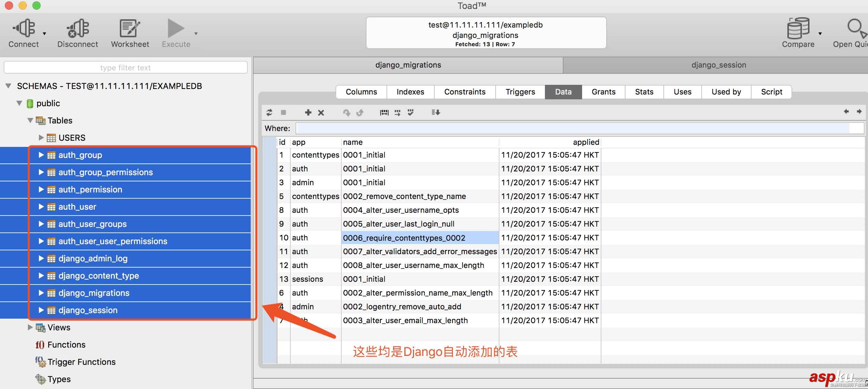Open the Compare databases tool
Image resolution: width=868 pixels, height=389 pixels.
point(798,31)
